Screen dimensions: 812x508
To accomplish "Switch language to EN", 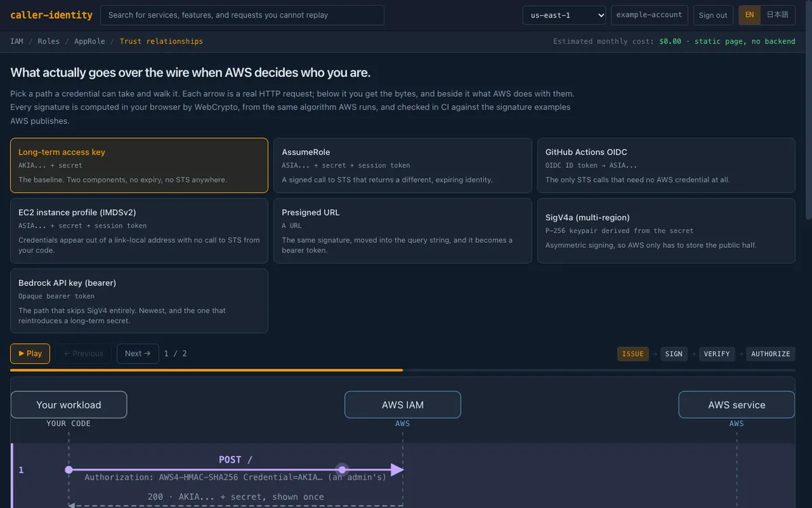I will pos(749,15).
